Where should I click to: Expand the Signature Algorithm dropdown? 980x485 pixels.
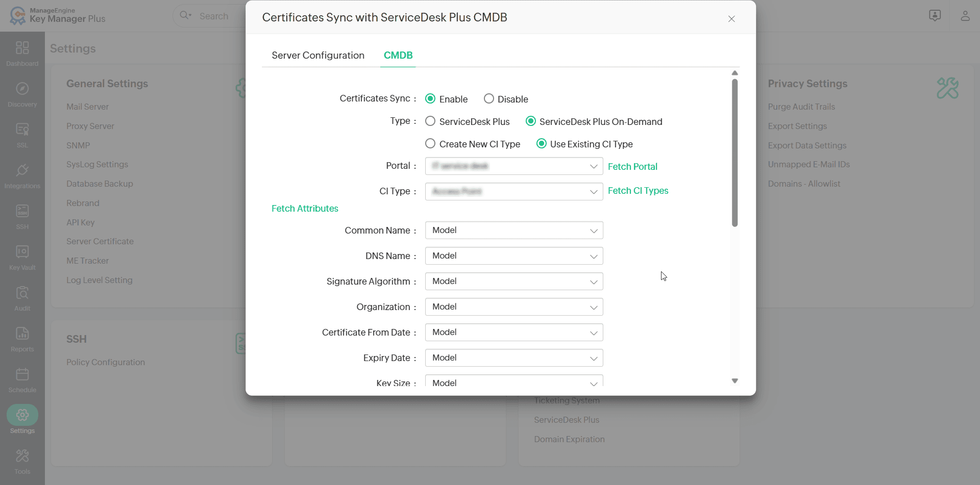[514, 281]
